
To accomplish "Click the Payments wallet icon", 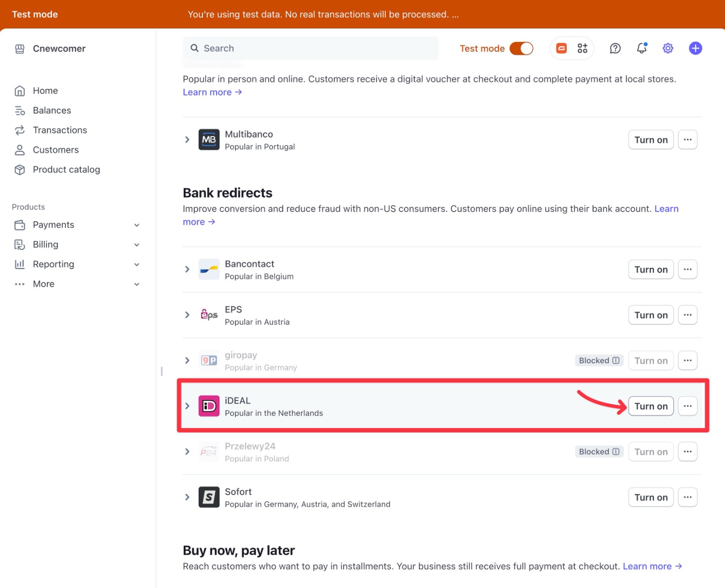I will (20, 225).
